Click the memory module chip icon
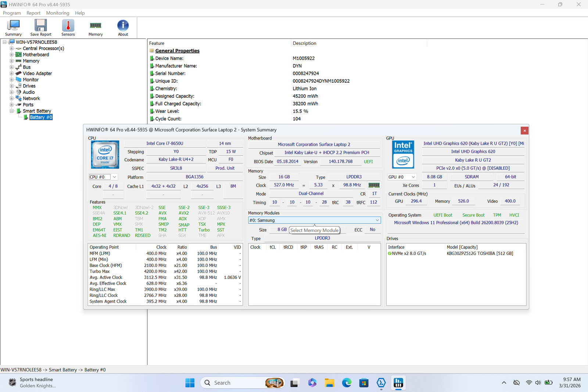Image resolution: width=588 pixels, height=392 pixels. 374,185
